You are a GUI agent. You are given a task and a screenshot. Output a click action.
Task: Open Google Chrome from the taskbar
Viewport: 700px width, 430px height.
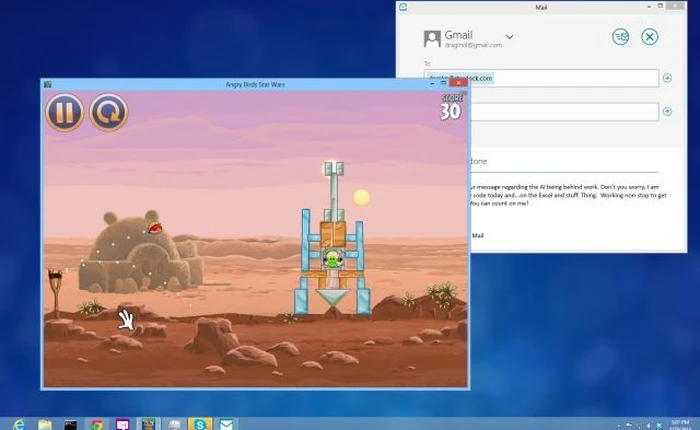coord(95,423)
